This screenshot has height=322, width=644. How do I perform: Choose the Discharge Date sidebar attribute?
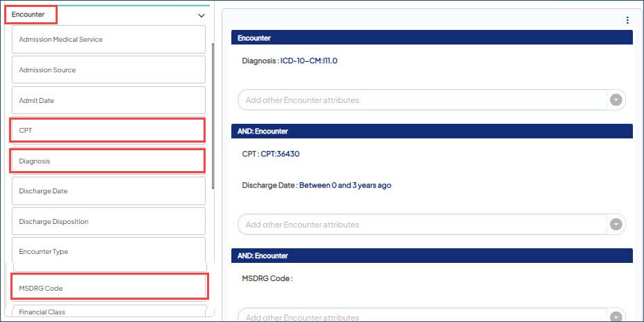point(108,191)
